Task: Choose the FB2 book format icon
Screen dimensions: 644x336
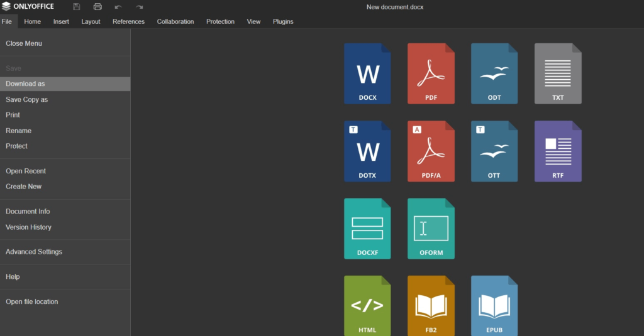Action: (431, 306)
